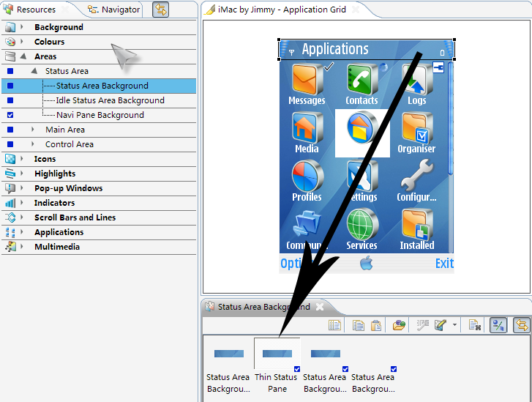Select the iMac by Jimmy - Application Grid tab
The height and width of the screenshot is (402, 532).
[x=282, y=10]
